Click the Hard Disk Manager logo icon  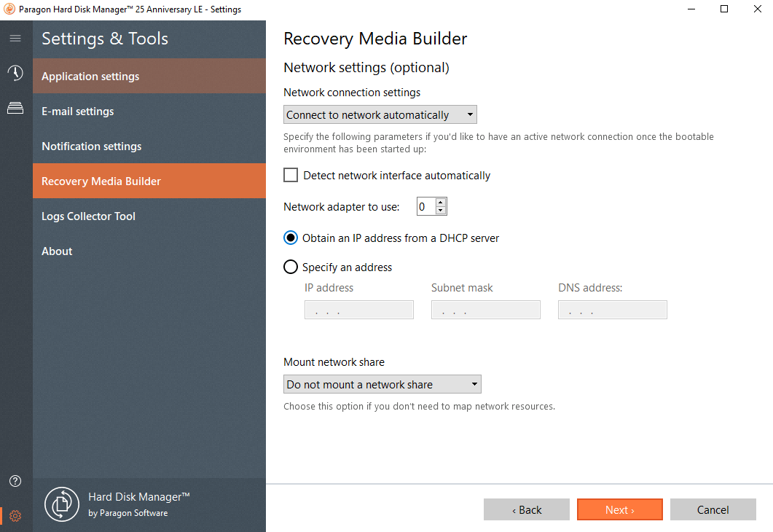coord(61,504)
